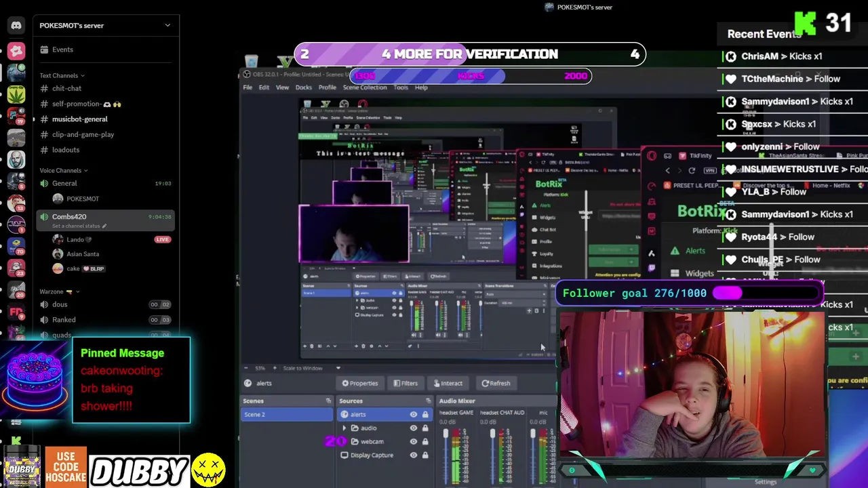Image resolution: width=868 pixels, height=488 pixels.
Task: Click the audio group folder icon
Action: (x=355, y=428)
